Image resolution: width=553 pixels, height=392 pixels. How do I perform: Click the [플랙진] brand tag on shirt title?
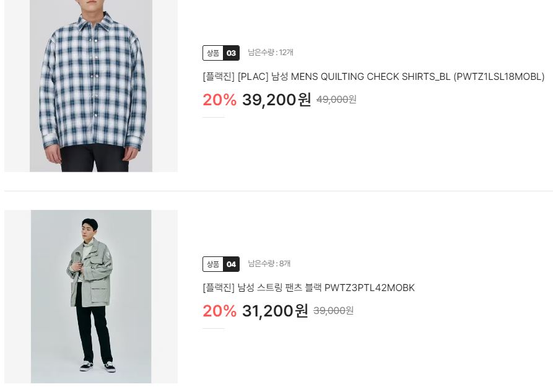219,77
